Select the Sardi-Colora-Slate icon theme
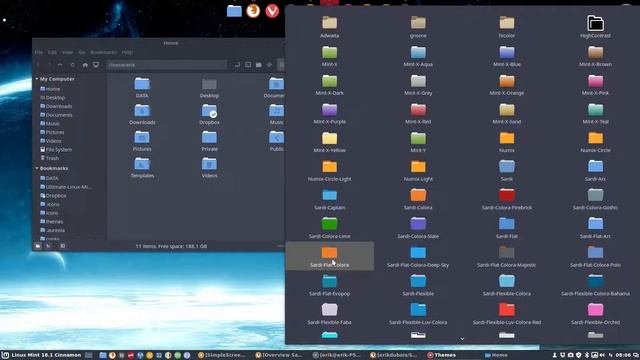Image resolution: width=640 pixels, height=360 pixels. pos(418,227)
